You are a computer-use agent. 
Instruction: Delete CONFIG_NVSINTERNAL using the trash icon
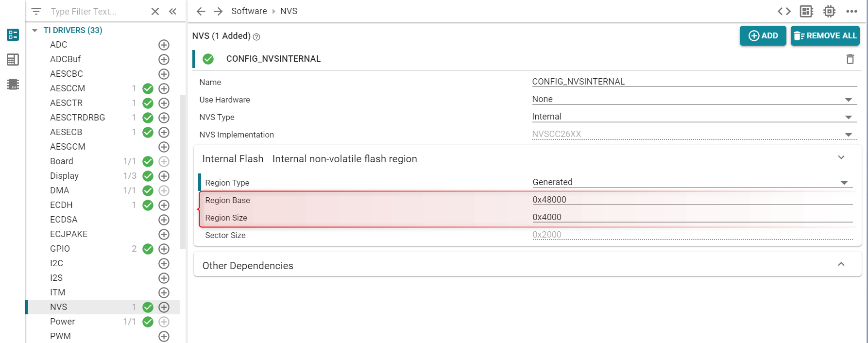[851, 59]
